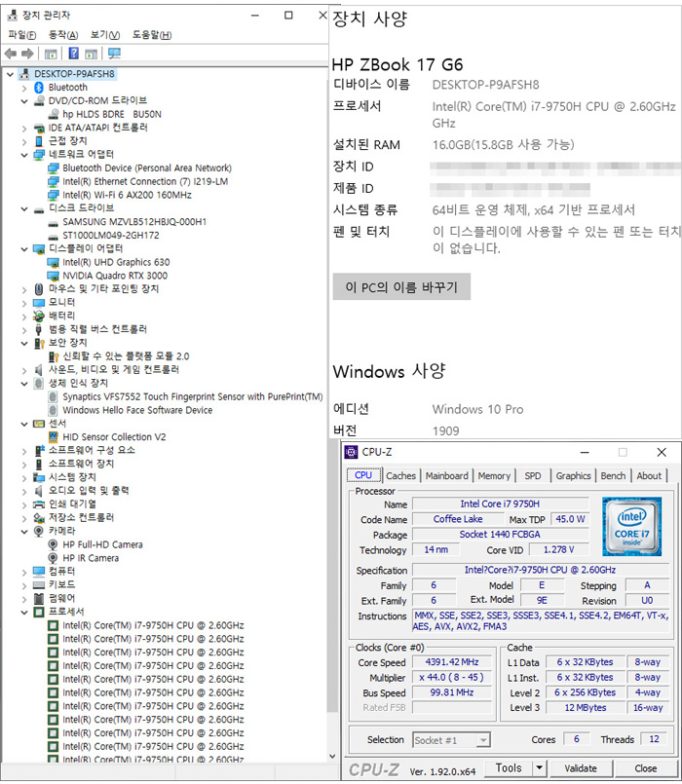Collapse the DVD/CD-ROM 드라이브 category

click(x=24, y=101)
